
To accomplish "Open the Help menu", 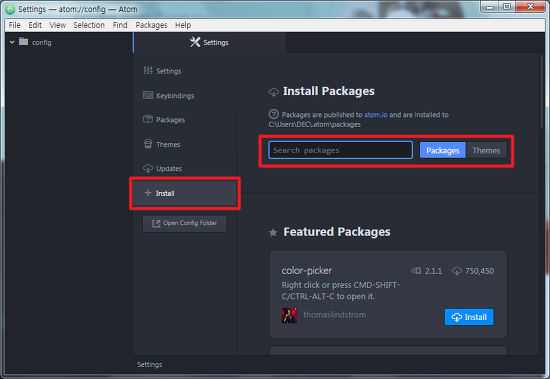I will point(183,25).
